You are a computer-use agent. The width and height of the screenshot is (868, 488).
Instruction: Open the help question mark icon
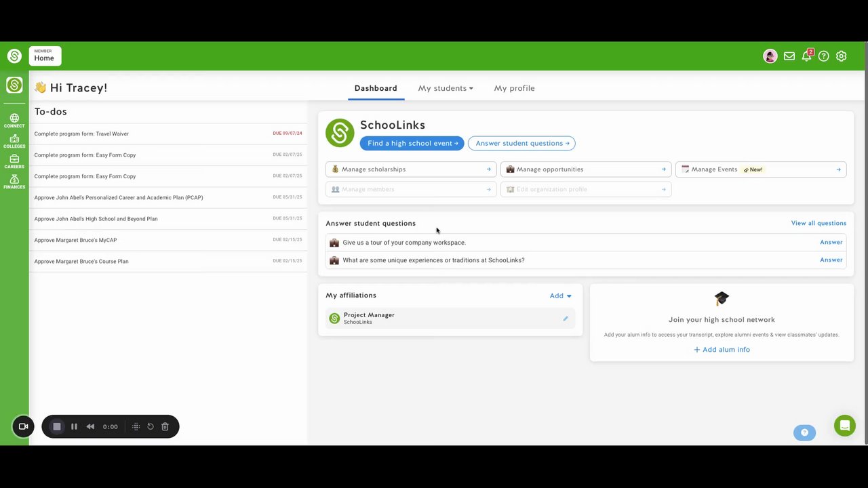824,56
